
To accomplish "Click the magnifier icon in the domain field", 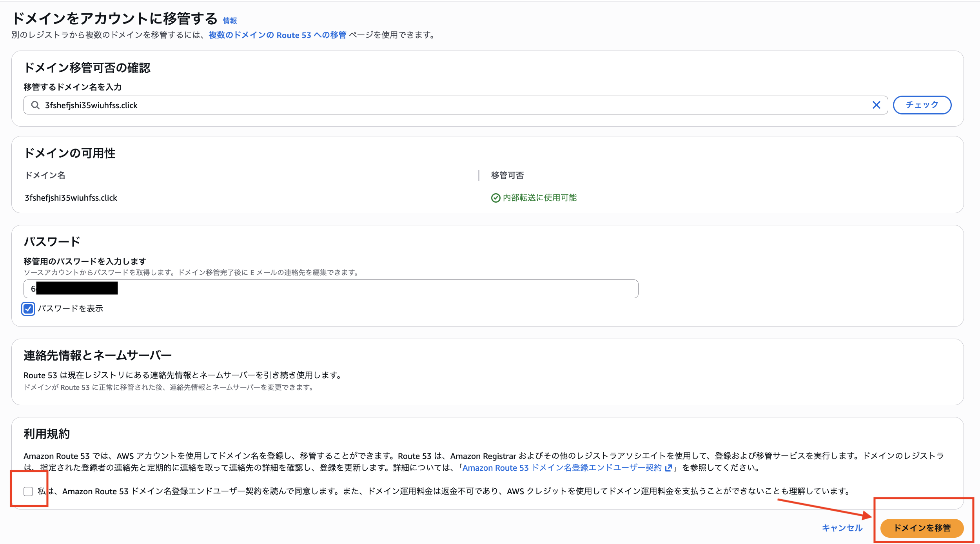I will tap(35, 105).
